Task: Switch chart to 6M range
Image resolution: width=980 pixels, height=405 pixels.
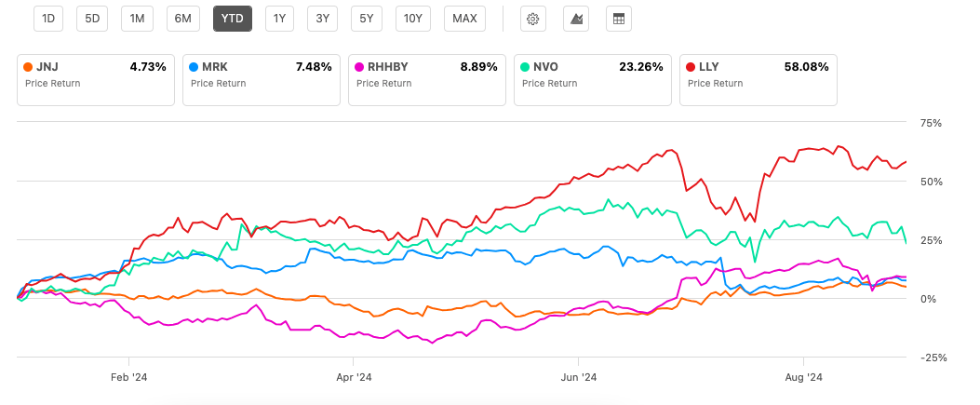Action: point(183,19)
